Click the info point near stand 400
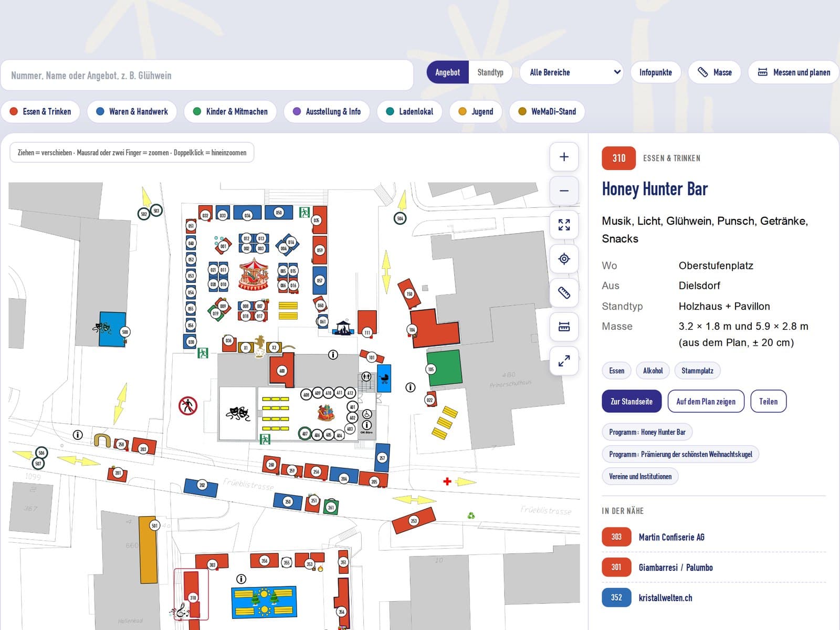This screenshot has height=630, width=840. pyautogui.click(x=333, y=355)
